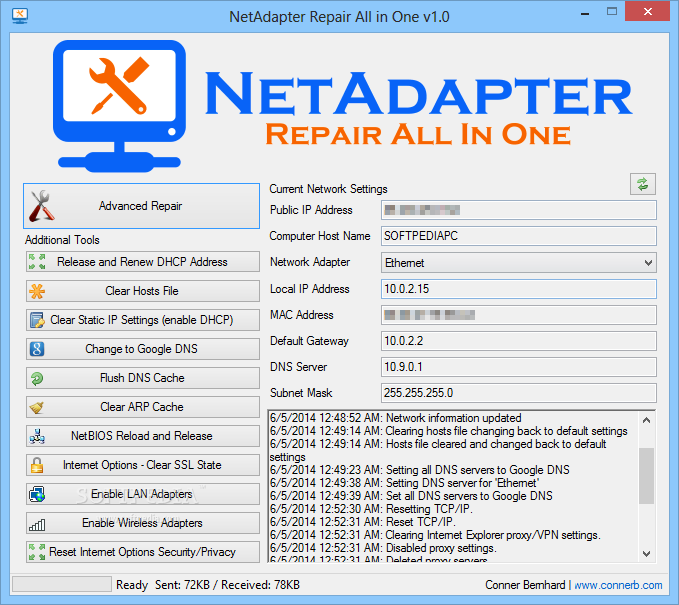Click the Google icon on Change to Google DNS
Screen dimensions: 679x605
37,349
